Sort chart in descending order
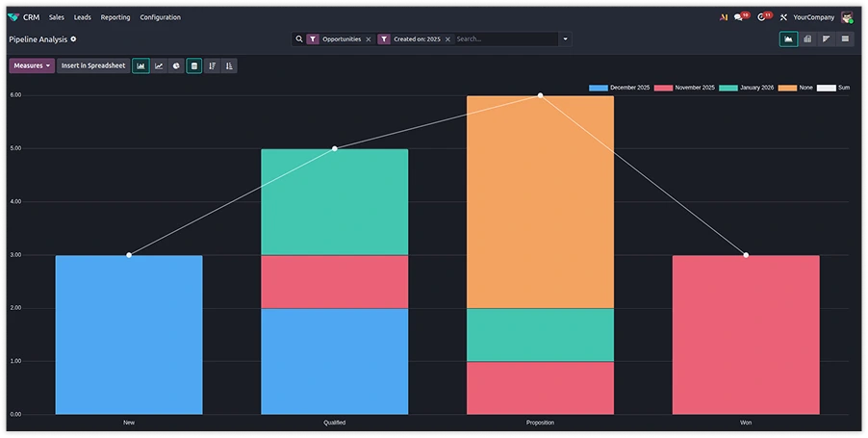Viewport: 868px width, 438px height. click(212, 65)
